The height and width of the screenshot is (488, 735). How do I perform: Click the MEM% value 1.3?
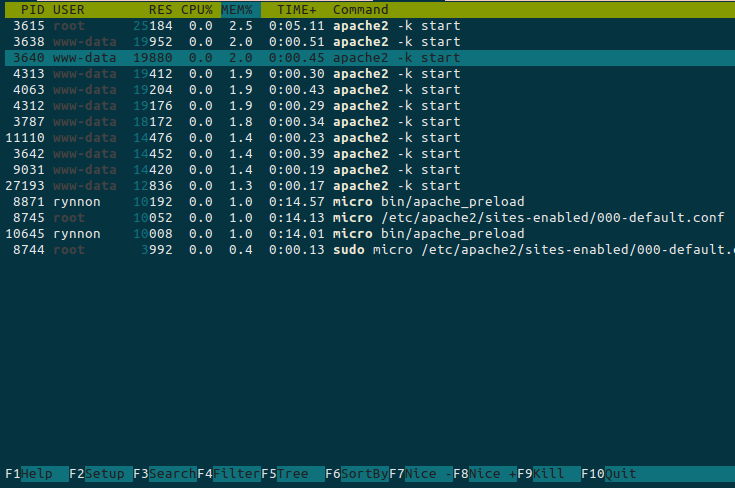click(240, 186)
